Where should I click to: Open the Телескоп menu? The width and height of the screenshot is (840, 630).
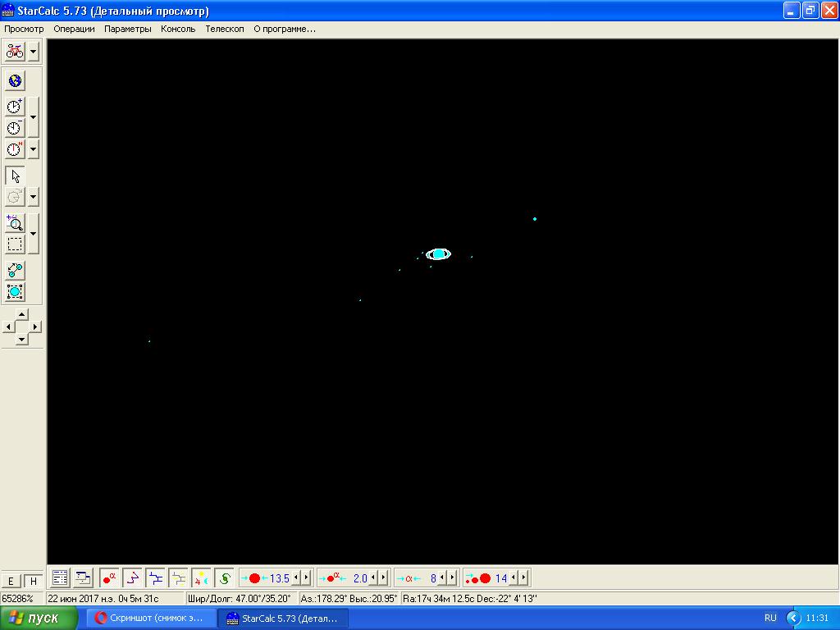coord(224,29)
